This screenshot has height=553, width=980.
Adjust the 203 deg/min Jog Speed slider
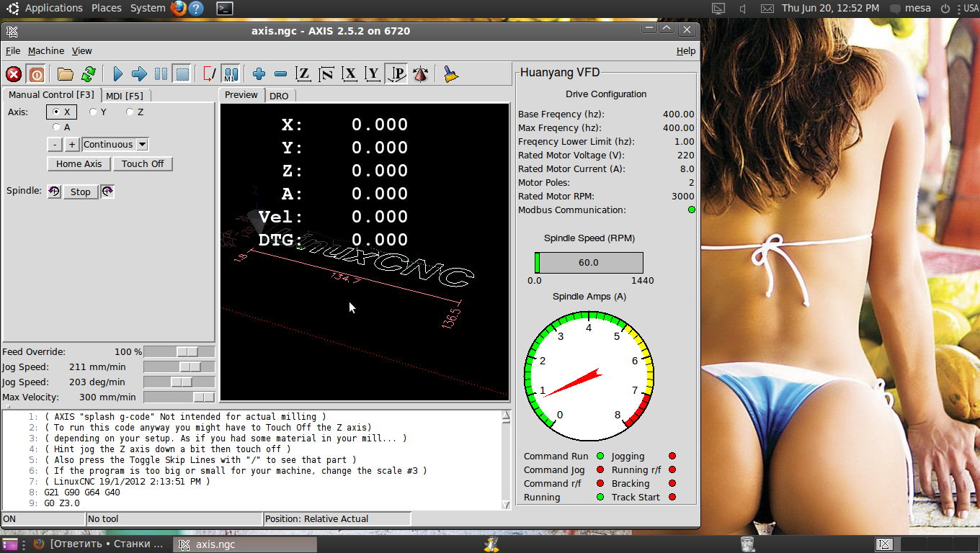[179, 382]
